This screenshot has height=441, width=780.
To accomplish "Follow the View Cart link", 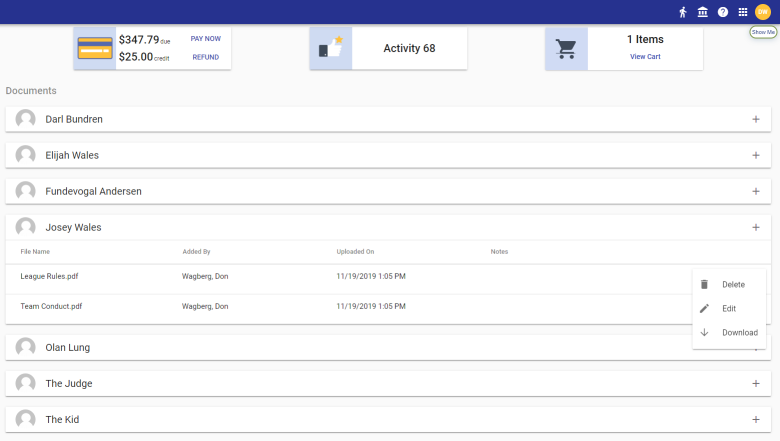I will pyautogui.click(x=645, y=57).
